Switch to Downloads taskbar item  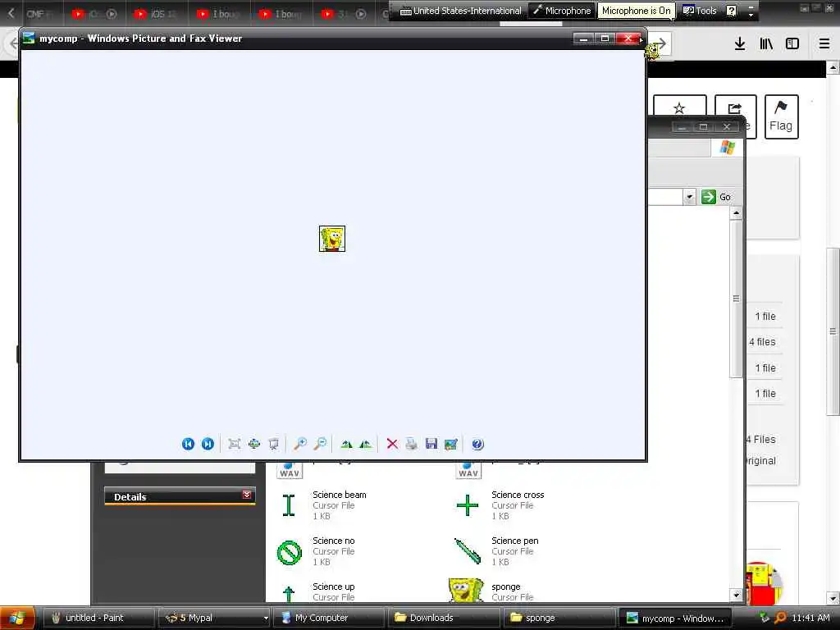(442, 618)
